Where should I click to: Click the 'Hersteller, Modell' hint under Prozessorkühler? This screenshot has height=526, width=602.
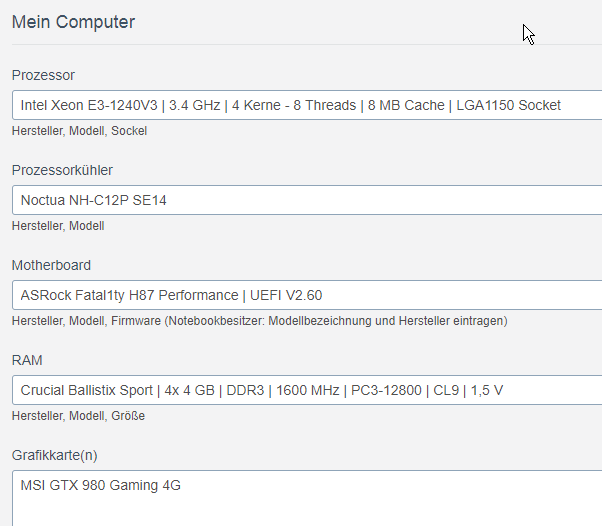(x=58, y=226)
